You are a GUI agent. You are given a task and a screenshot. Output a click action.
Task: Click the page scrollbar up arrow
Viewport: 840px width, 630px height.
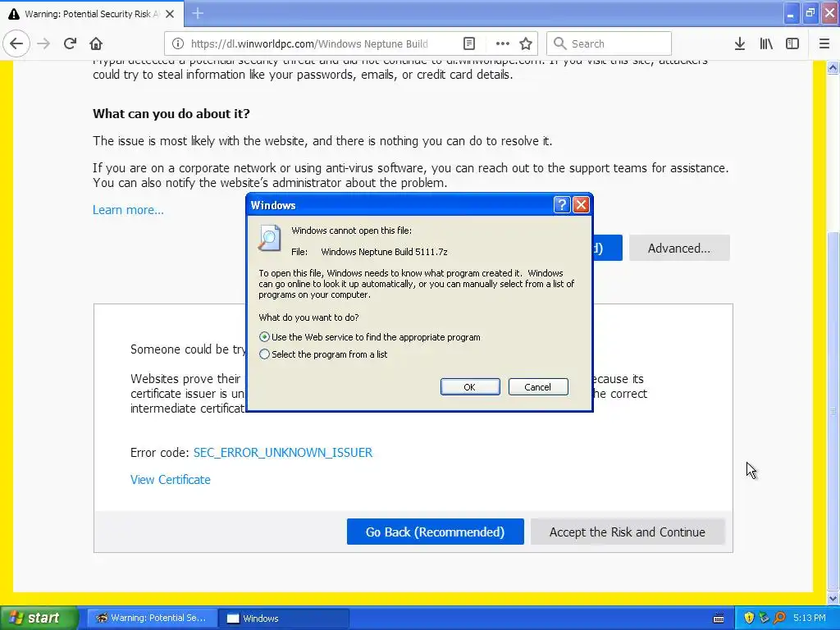833,67
